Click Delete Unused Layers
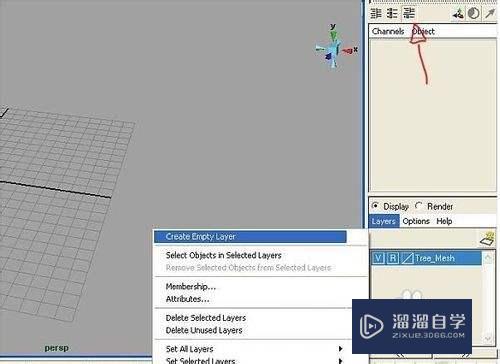This screenshot has width=500, height=364. point(204,330)
